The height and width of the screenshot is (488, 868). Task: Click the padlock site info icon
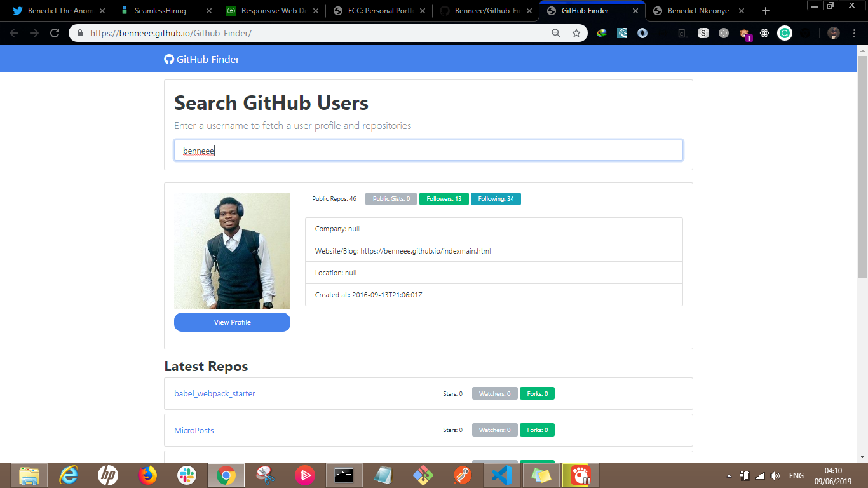80,33
